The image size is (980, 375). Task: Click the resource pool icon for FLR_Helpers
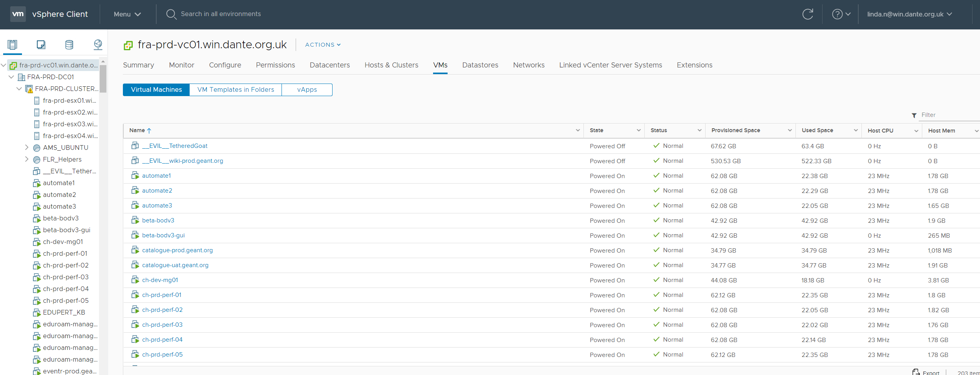(37, 160)
